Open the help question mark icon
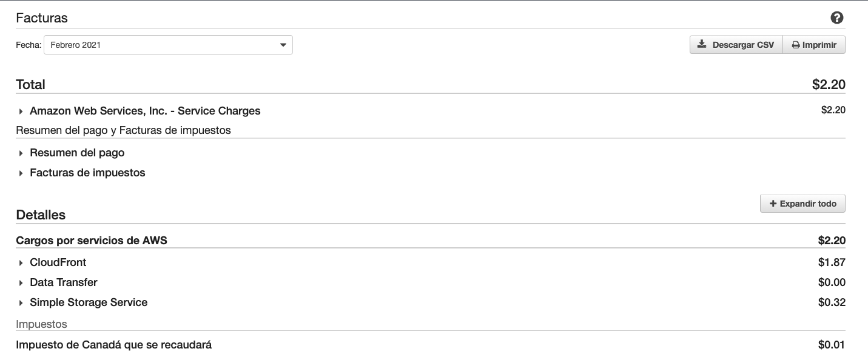Image resolution: width=868 pixels, height=363 pixels. pos(837,18)
